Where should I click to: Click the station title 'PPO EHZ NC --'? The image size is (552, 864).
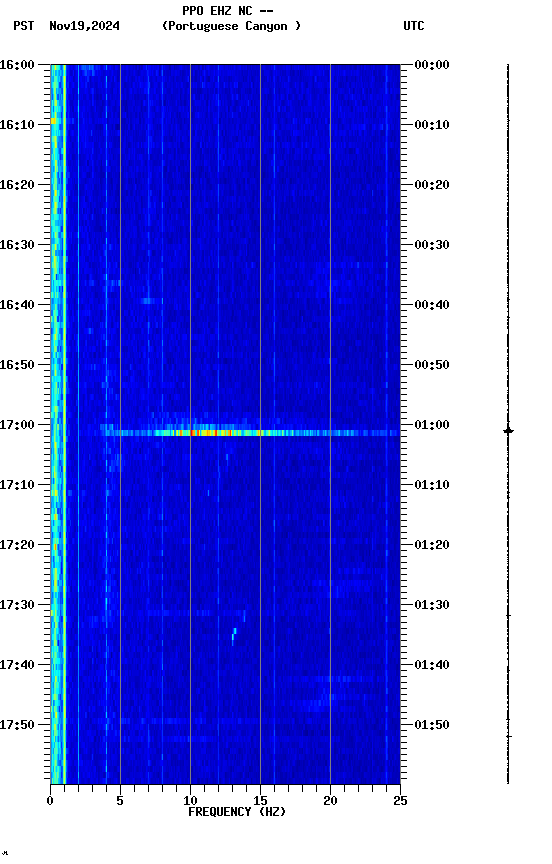click(x=228, y=10)
